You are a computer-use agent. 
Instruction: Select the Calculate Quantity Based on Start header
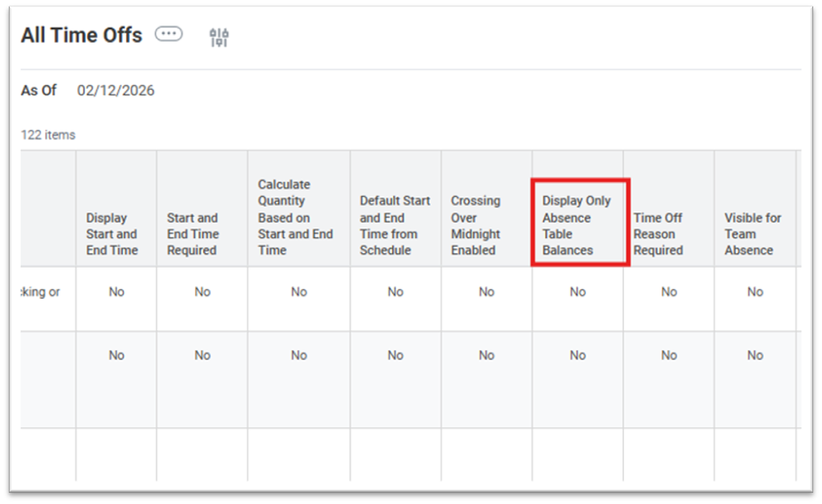coord(295,217)
